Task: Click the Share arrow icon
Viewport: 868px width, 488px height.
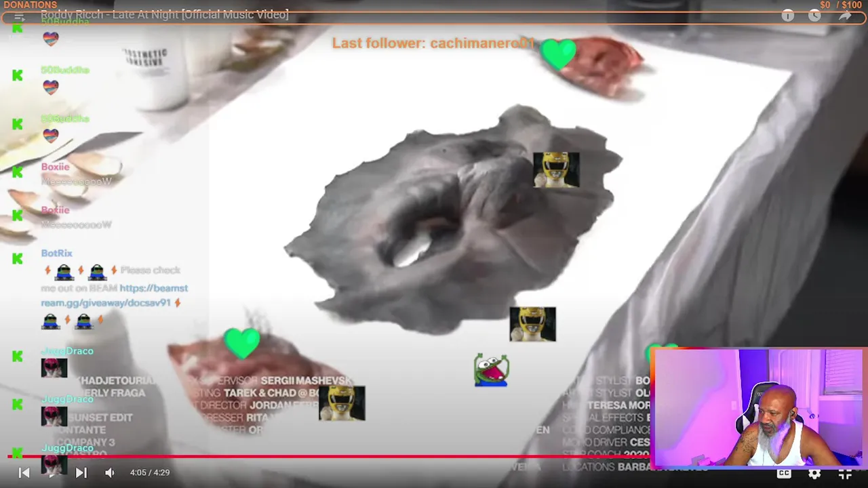Action: (845, 15)
